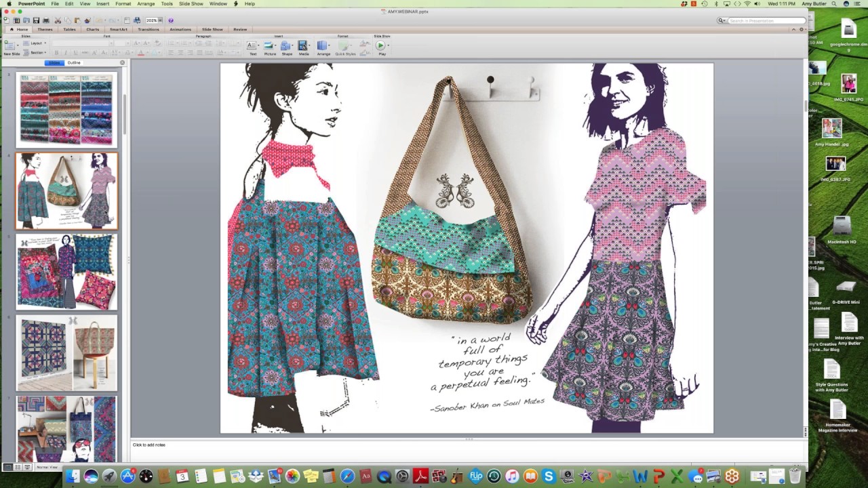The height and width of the screenshot is (488, 868).
Task: Switch to PowerPoint icon in the Dock
Action: (658, 476)
